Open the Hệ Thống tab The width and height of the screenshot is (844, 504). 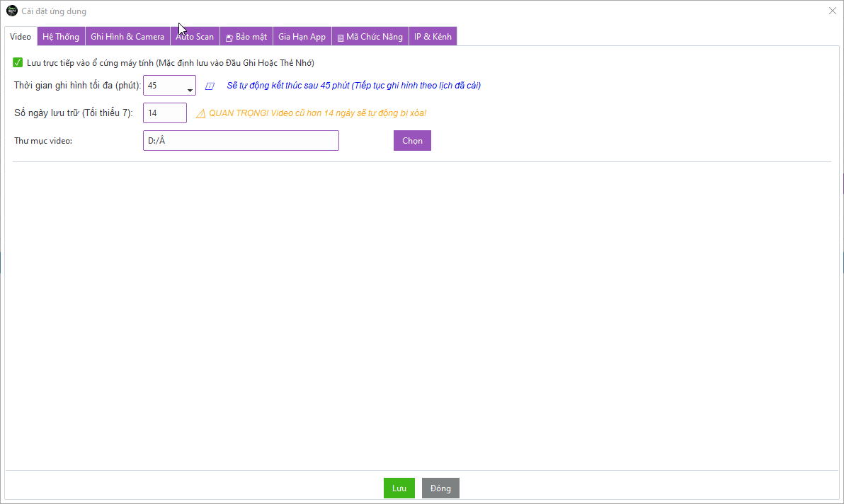61,37
